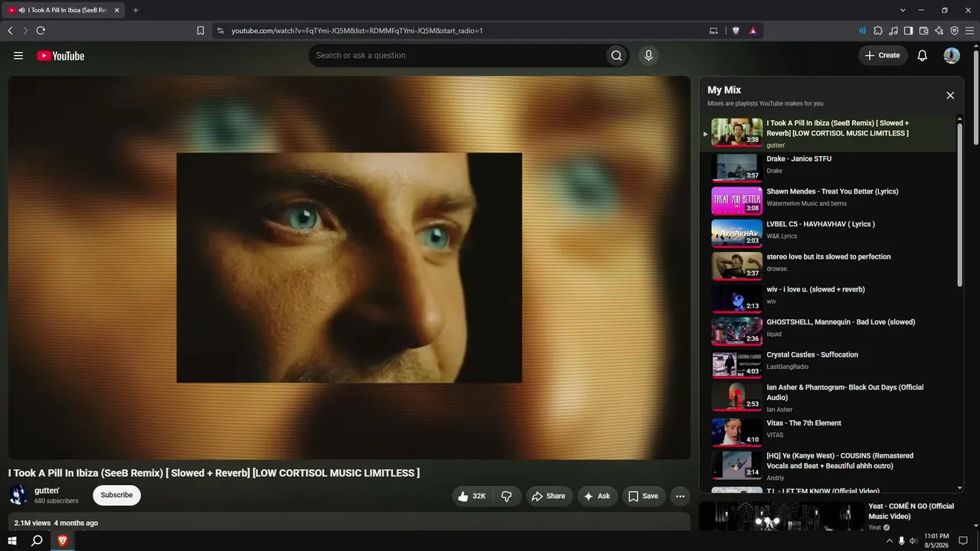
Task: Ask about this video
Action: click(x=597, y=496)
